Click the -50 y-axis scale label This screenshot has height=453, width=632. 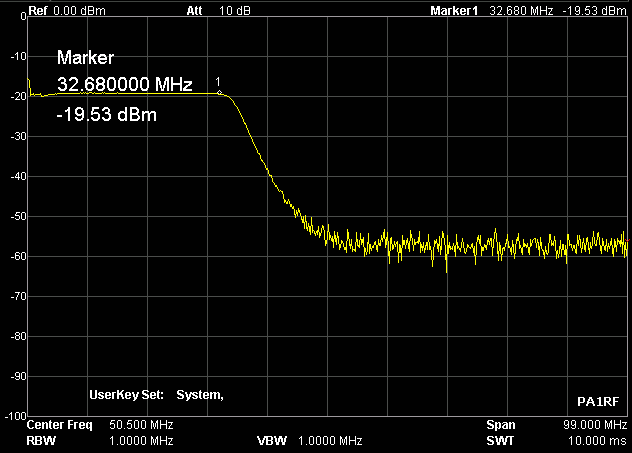coord(15,216)
